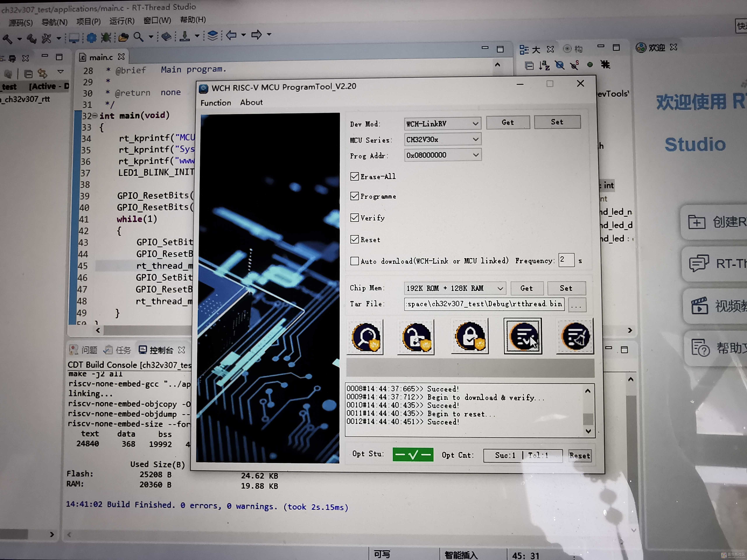Expand the forward navigation history dropdown arrow
747x560 pixels.
point(269,34)
